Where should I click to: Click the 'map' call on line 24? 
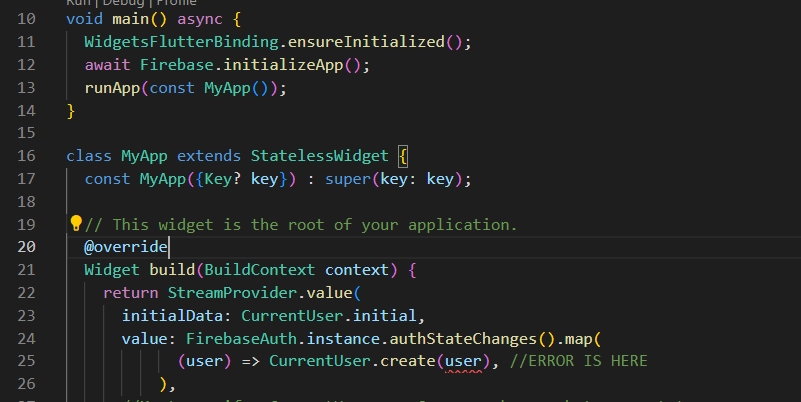pos(579,339)
